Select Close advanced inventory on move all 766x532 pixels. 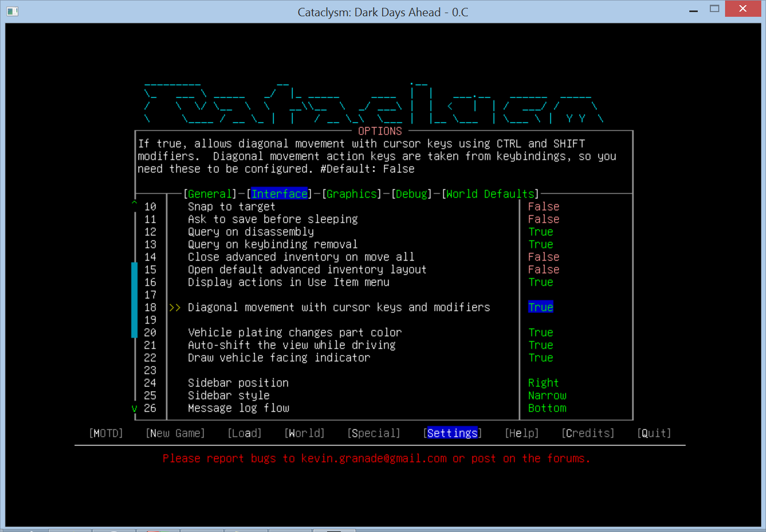point(301,257)
